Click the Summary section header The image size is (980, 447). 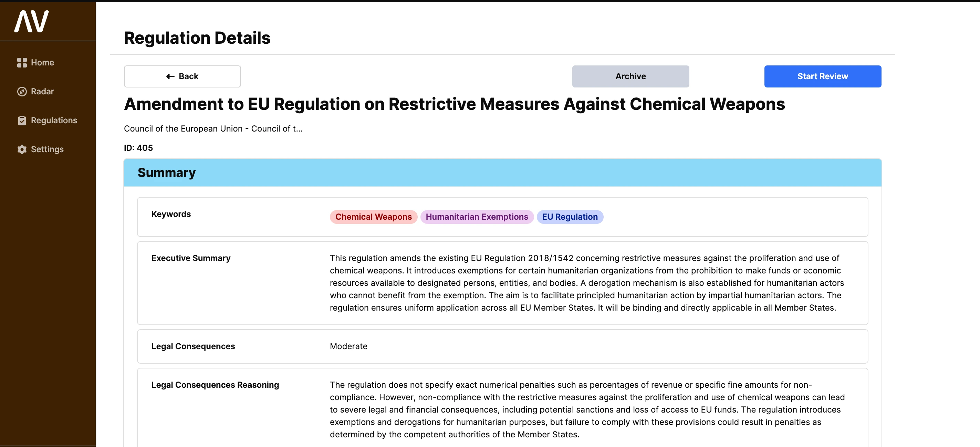point(167,173)
